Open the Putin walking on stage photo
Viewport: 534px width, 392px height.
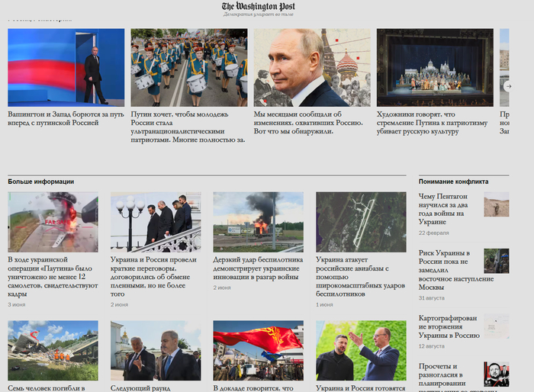coord(66,67)
